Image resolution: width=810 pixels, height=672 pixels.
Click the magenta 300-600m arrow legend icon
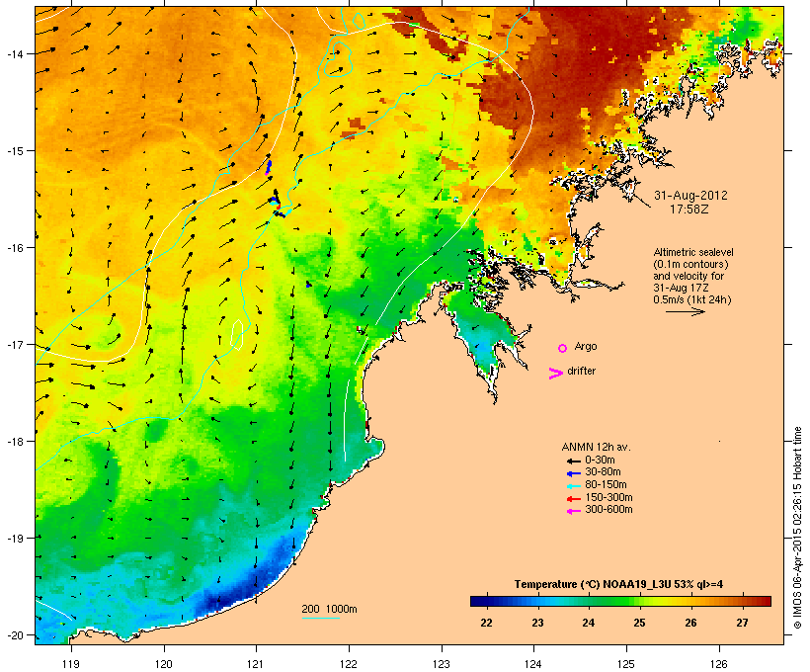tap(573, 511)
